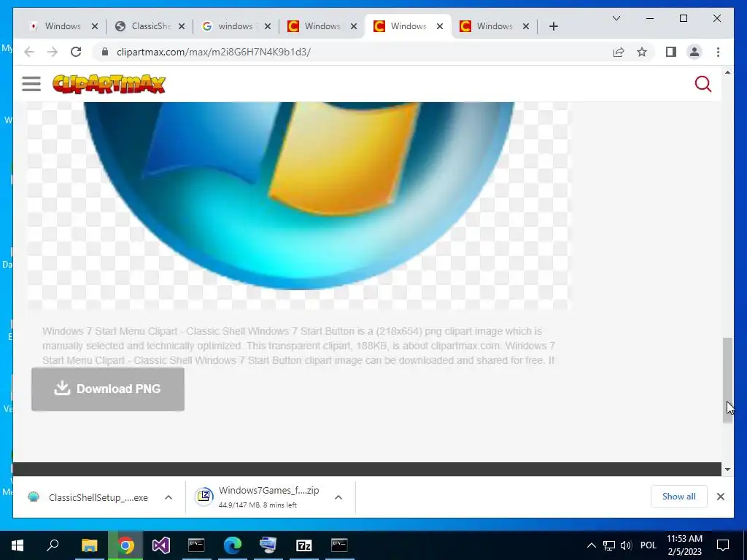The image size is (747, 560).
Task: Open the volume tray icon
Action: pos(626,545)
